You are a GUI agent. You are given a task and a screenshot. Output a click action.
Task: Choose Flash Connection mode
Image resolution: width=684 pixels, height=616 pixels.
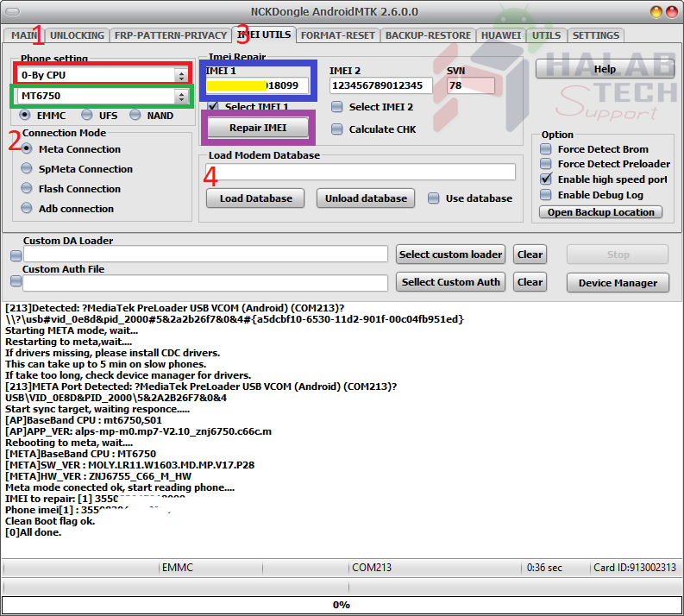coord(27,188)
